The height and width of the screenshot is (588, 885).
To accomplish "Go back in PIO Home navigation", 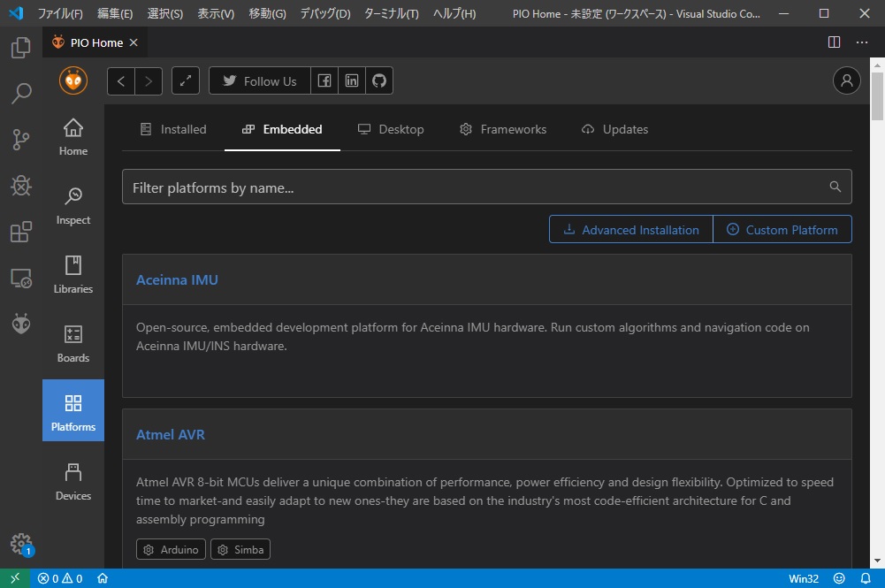I will (x=121, y=80).
